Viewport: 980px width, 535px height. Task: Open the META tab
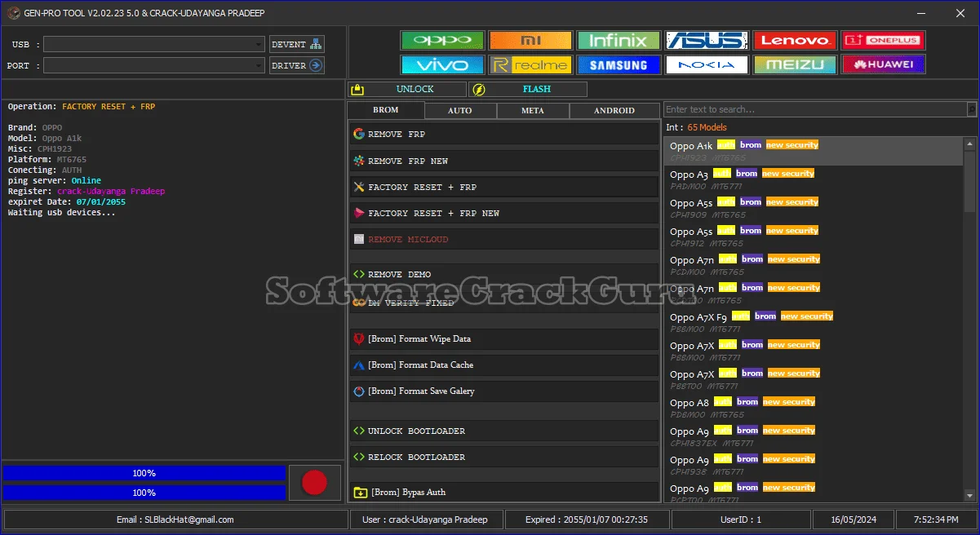(x=533, y=110)
